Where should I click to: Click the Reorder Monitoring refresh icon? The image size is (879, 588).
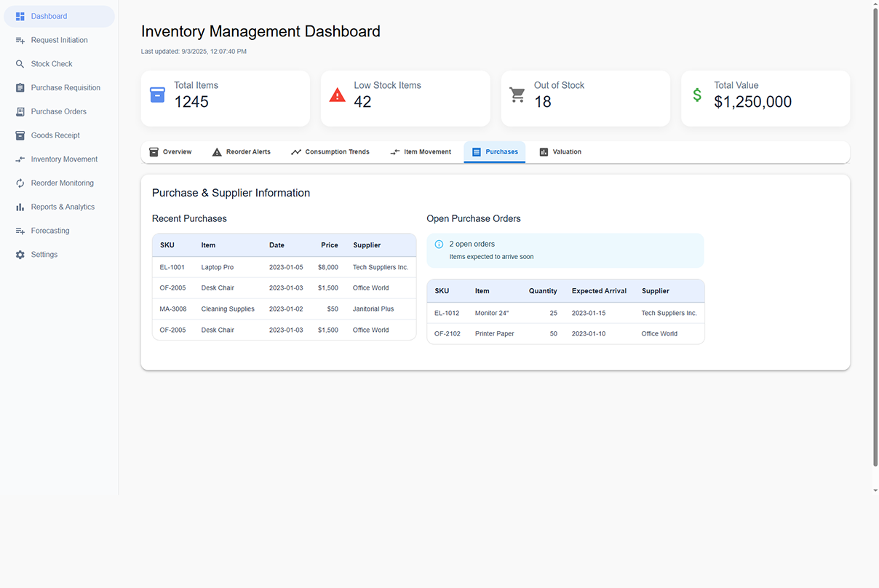(20, 183)
